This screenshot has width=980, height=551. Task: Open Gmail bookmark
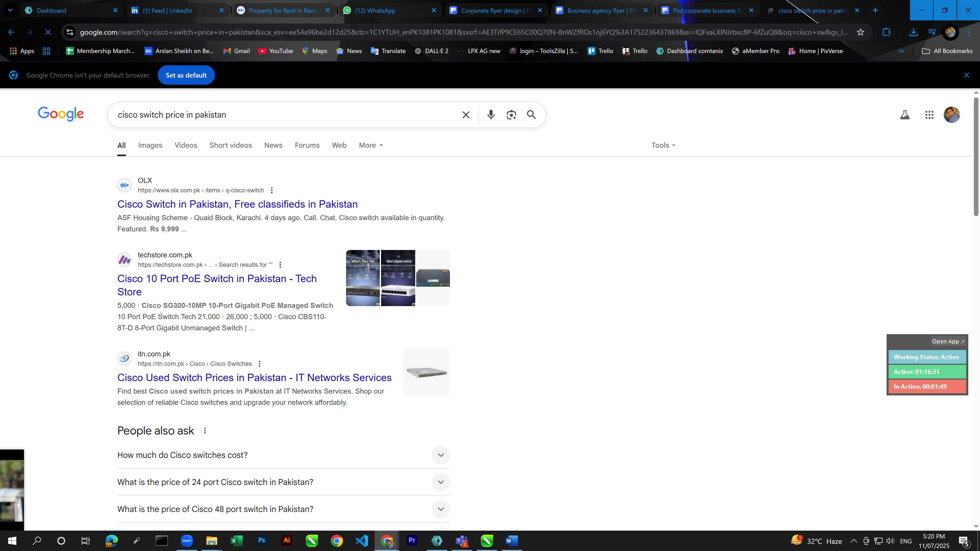point(236,51)
